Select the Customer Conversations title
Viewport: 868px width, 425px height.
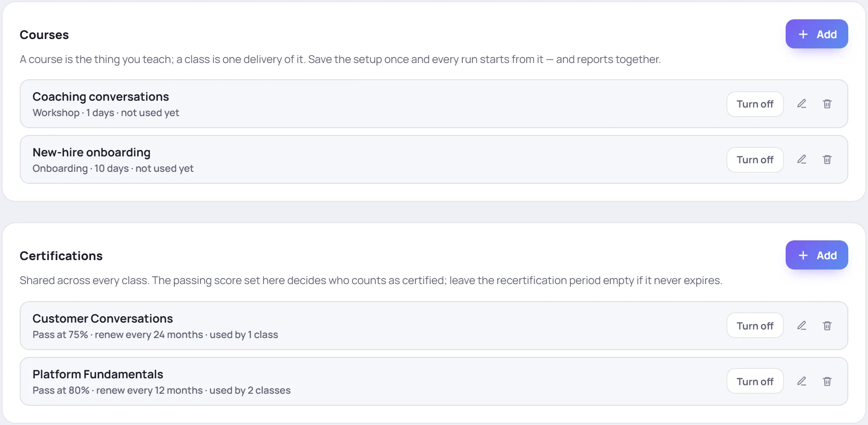click(102, 319)
